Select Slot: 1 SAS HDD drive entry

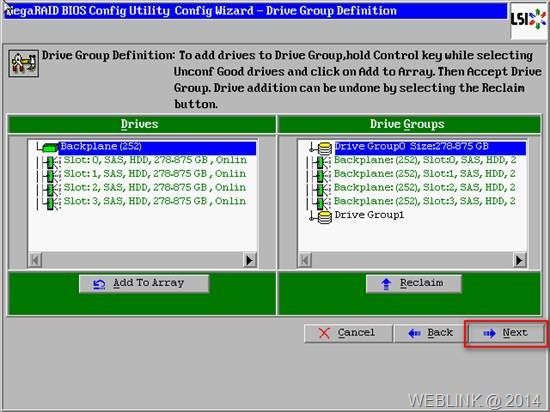[155, 174]
